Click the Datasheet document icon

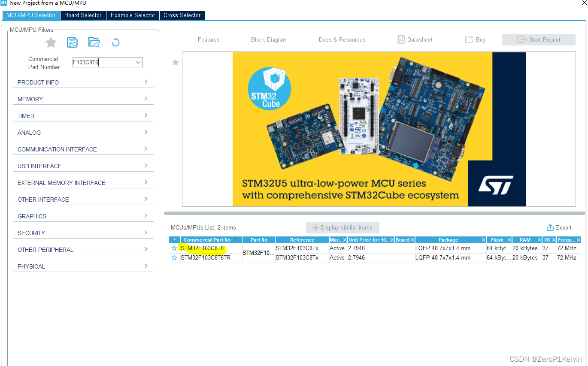click(401, 39)
